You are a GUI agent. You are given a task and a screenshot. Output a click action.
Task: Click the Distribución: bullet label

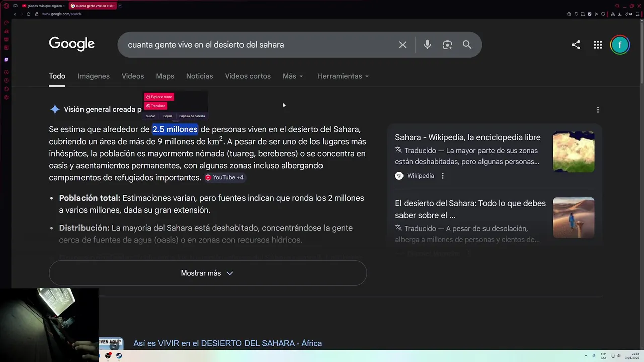coord(84,228)
